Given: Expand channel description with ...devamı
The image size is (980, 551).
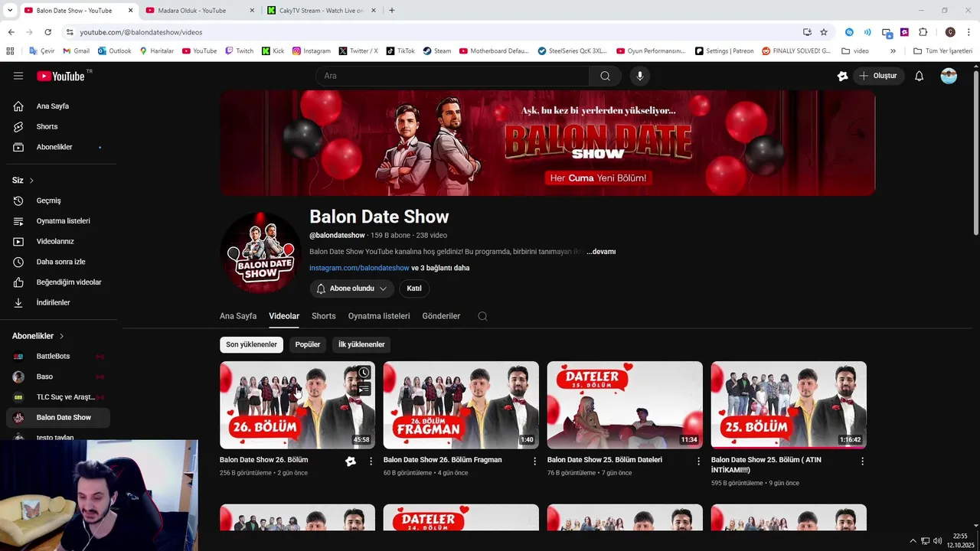Looking at the screenshot, I should (601, 252).
